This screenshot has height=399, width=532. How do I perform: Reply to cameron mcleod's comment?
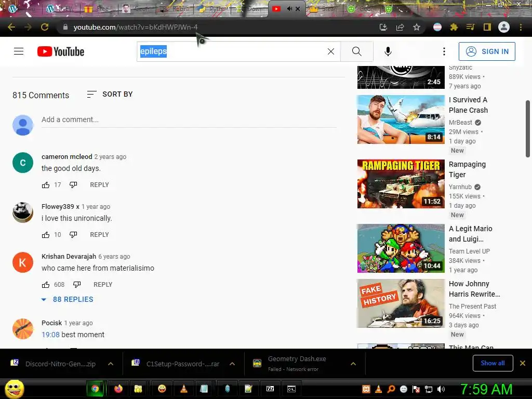point(99,185)
